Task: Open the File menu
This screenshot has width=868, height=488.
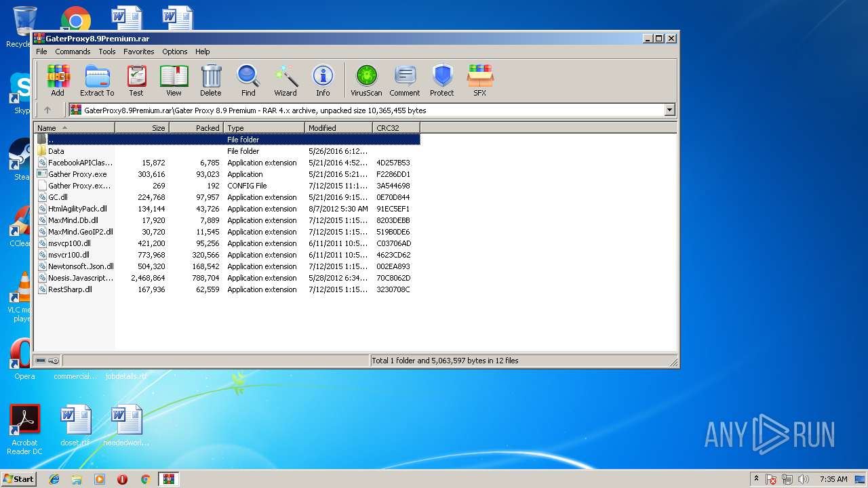Action: tap(41, 52)
